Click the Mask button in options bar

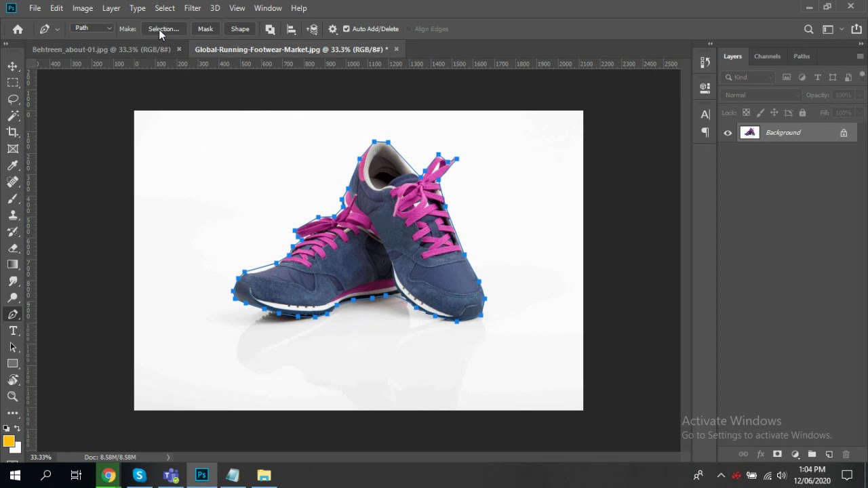point(205,29)
